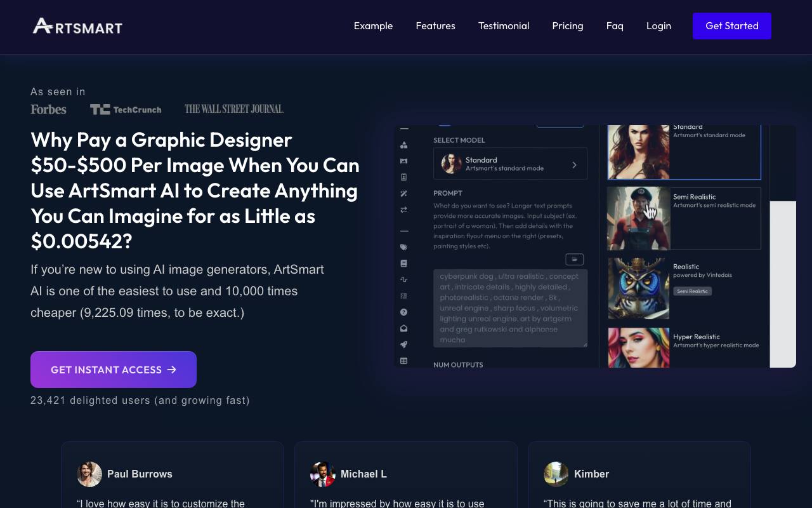
Task: Open the Standard model selector chevron
Action: tap(574, 164)
